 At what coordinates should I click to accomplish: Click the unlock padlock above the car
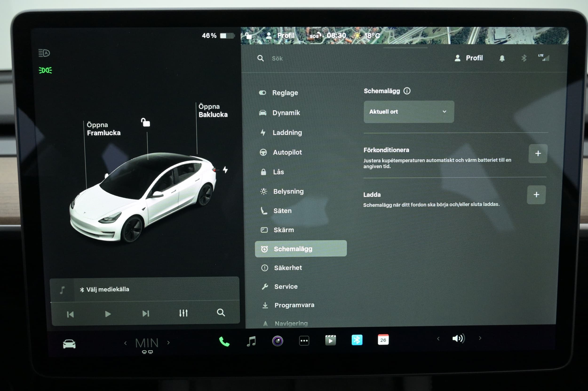[x=145, y=122]
